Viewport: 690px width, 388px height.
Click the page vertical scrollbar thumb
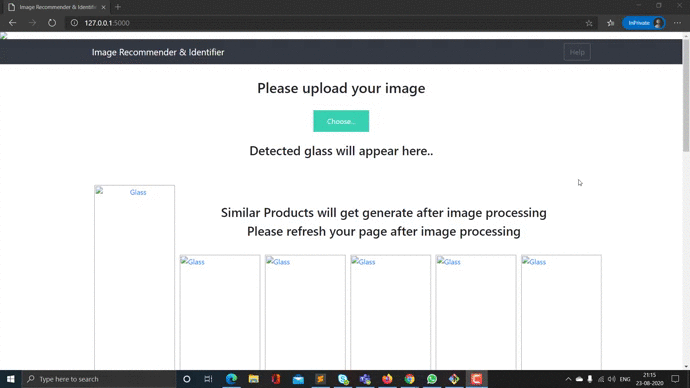pos(686,96)
